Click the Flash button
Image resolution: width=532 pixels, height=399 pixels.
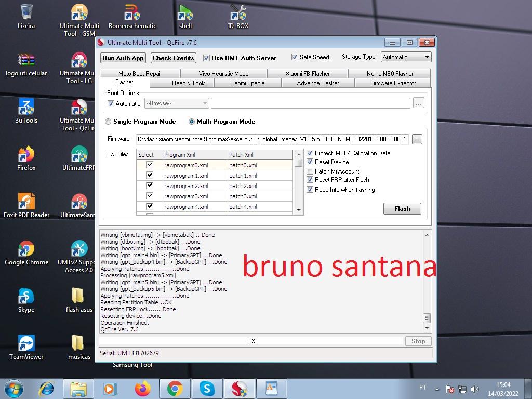click(x=403, y=209)
